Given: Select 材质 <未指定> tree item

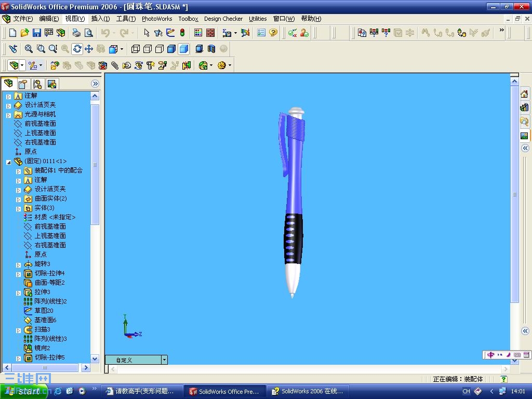Looking at the screenshot, I should 55,217.
